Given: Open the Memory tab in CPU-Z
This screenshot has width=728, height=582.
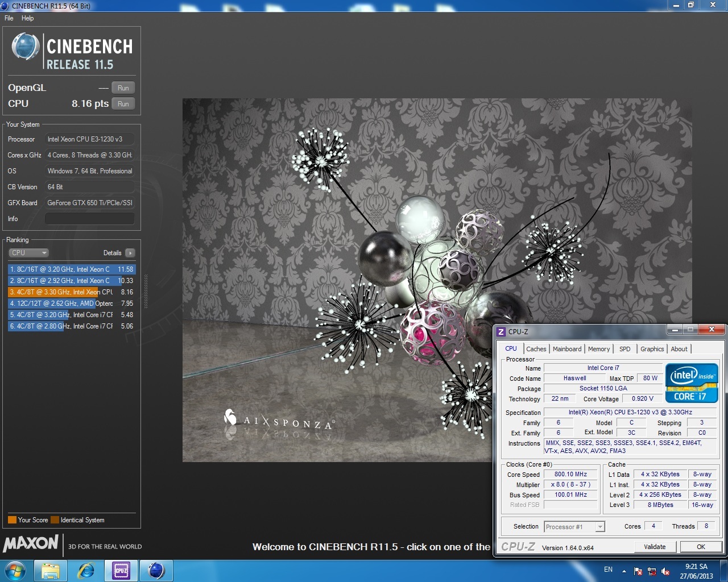Looking at the screenshot, I should 599,349.
